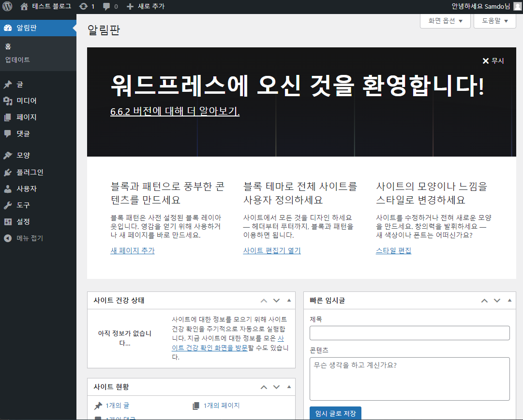
Task: Move 사이트 현황 widget up
Action: coord(264,387)
